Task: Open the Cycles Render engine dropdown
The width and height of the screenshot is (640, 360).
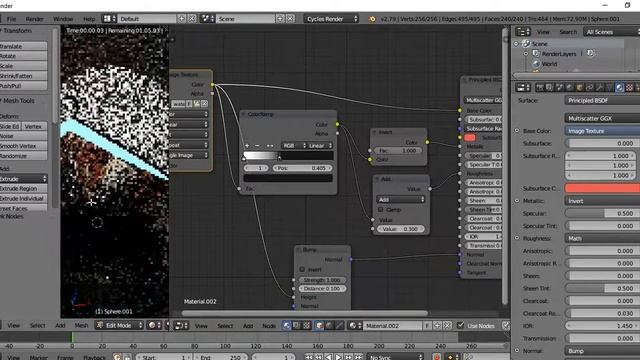Action: click(x=331, y=19)
